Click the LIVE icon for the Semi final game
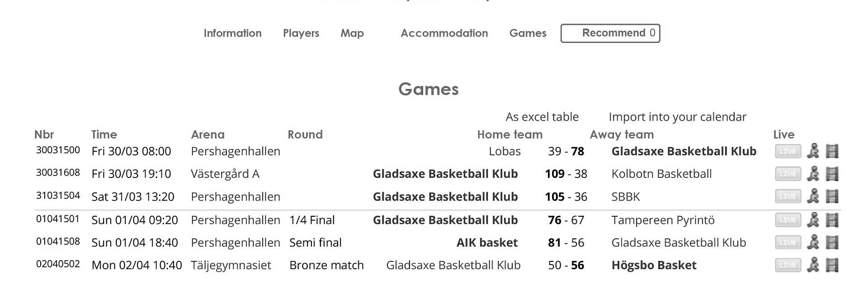This screenshot has height=289, width=868. click(788, 242)
